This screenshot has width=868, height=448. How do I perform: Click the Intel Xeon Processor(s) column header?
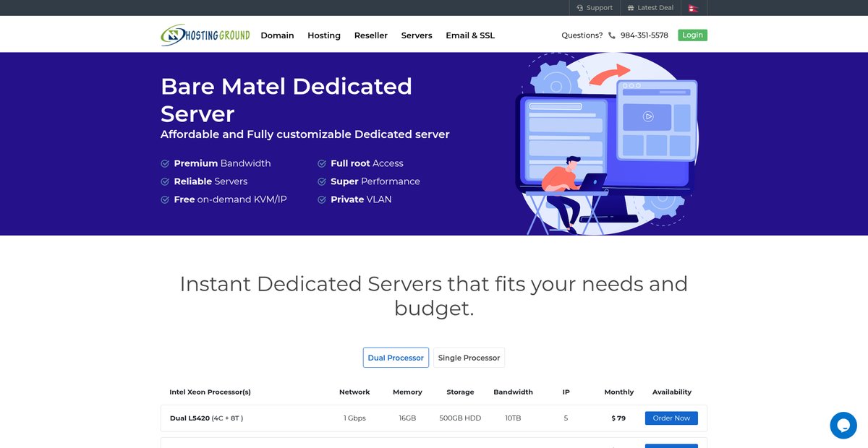(x=210, y=392)
